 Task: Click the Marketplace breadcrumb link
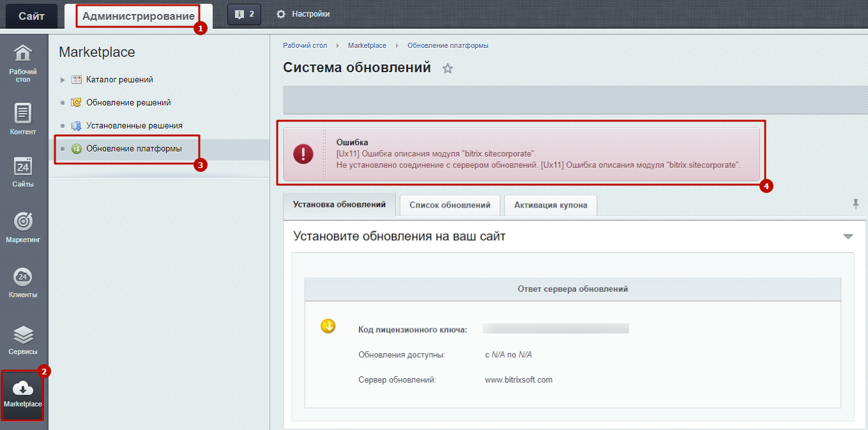pyautogui.click(x=367, y=45)
